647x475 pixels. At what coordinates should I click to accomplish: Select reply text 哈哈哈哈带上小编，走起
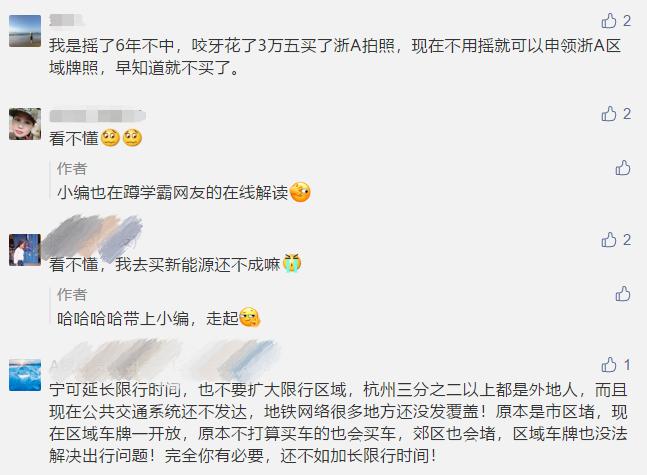tap(158, 318)
